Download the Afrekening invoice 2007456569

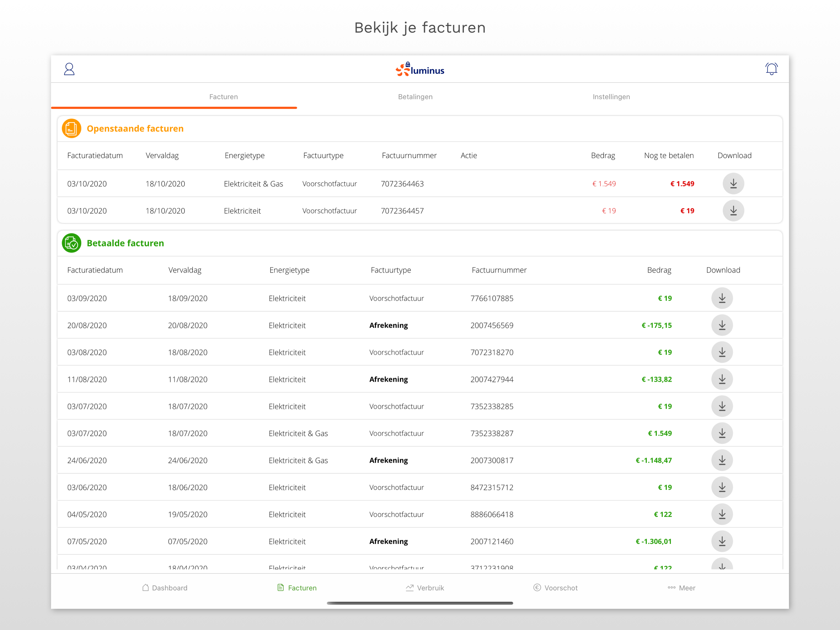tap(722, 326)
